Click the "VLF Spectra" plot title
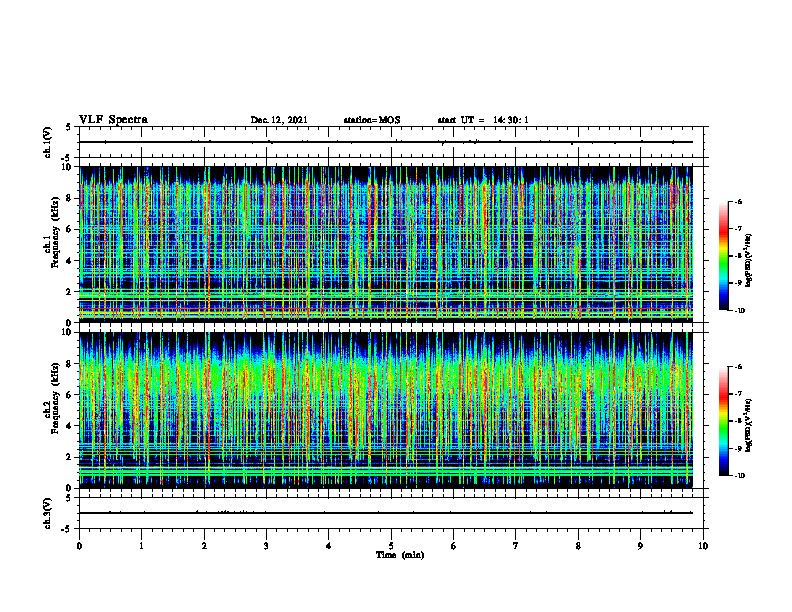Screen dimensions: 792x612 [x=113, y=120]
